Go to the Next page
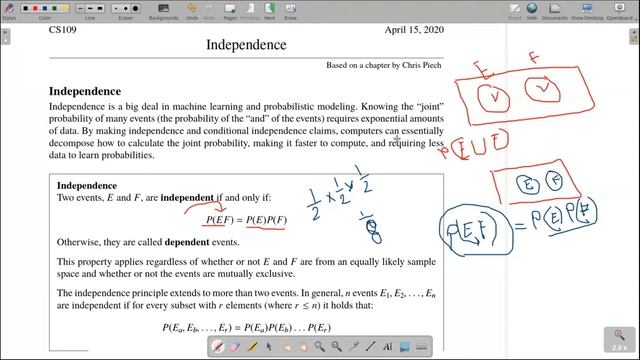 269,11
